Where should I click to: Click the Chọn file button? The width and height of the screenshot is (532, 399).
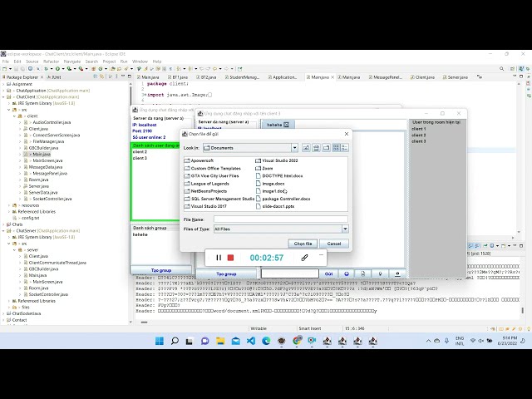(303, 244)
